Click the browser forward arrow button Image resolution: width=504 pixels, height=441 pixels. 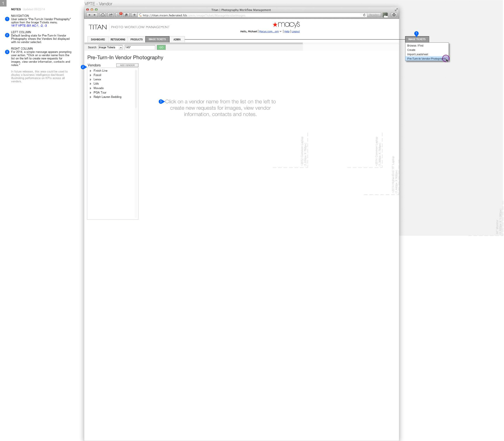click(95, 15)
